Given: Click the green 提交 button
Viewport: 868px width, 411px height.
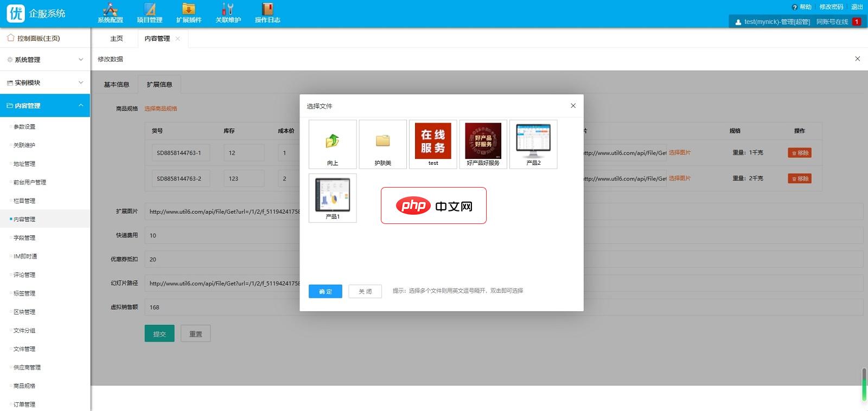Looking at the screenshot, I should click(x=159, y=333).
